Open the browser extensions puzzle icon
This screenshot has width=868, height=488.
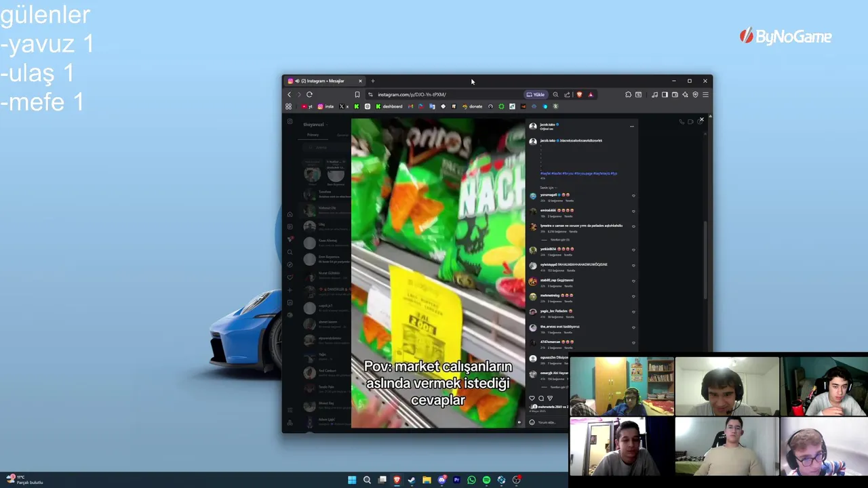(628, 94)
